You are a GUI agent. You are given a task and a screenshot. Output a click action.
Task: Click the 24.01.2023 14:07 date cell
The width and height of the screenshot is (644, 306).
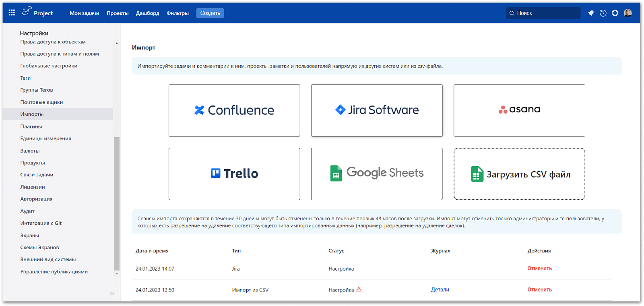155,269
